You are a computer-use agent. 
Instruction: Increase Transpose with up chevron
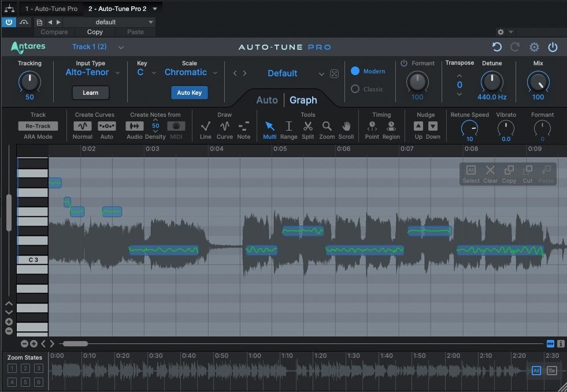point(459,76)
